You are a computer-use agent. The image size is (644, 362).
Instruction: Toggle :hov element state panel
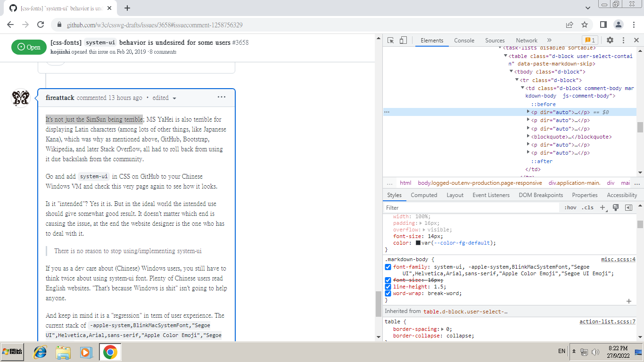(570, 207)
